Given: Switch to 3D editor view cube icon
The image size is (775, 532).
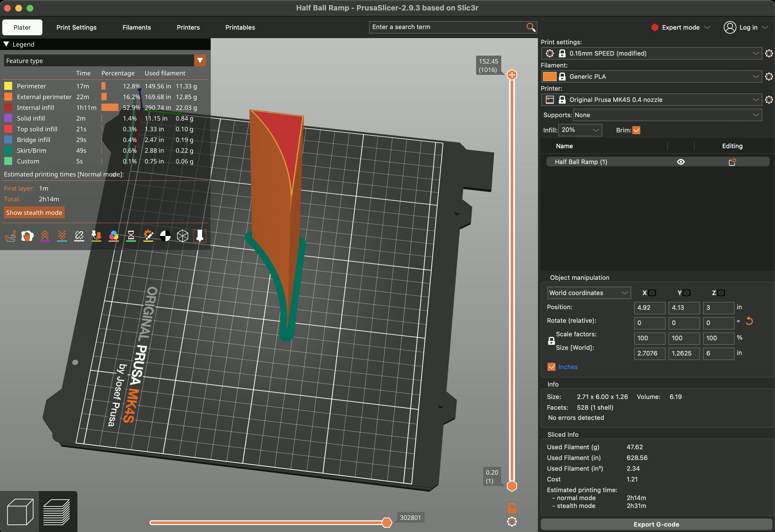Looking at the screenshot, I should click(x=20, y=512).
